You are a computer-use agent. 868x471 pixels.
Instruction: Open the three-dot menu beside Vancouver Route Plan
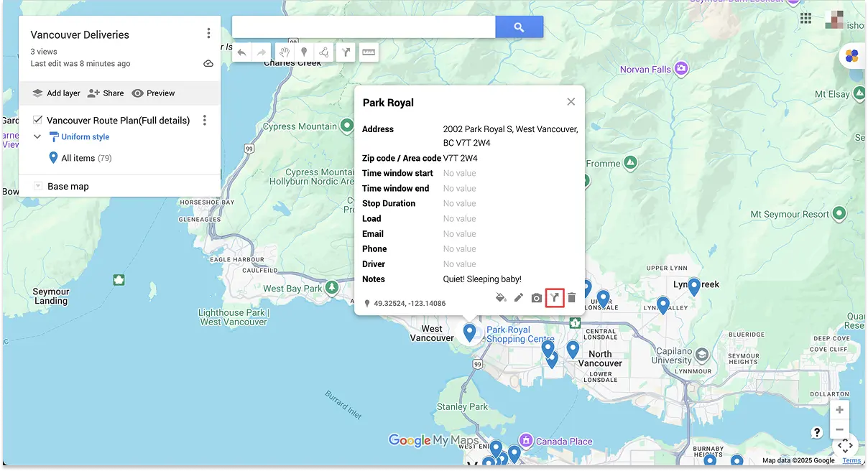[x=205, y=120]
